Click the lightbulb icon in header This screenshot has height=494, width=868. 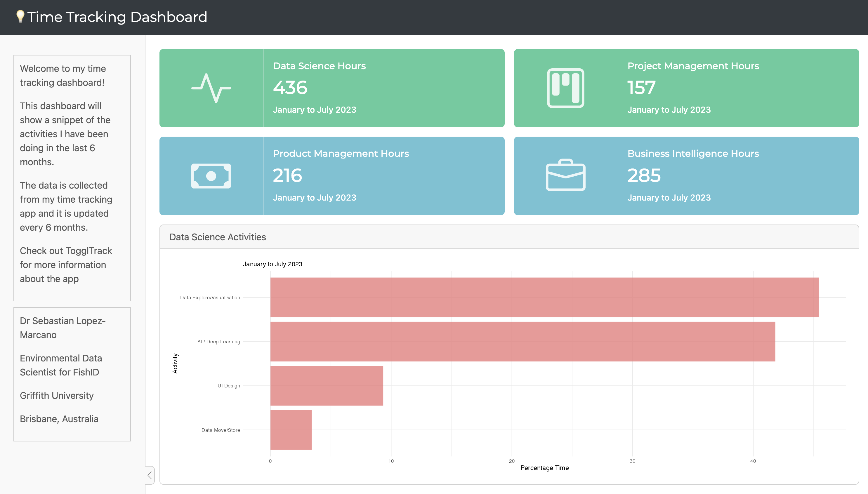coord(20,16)
